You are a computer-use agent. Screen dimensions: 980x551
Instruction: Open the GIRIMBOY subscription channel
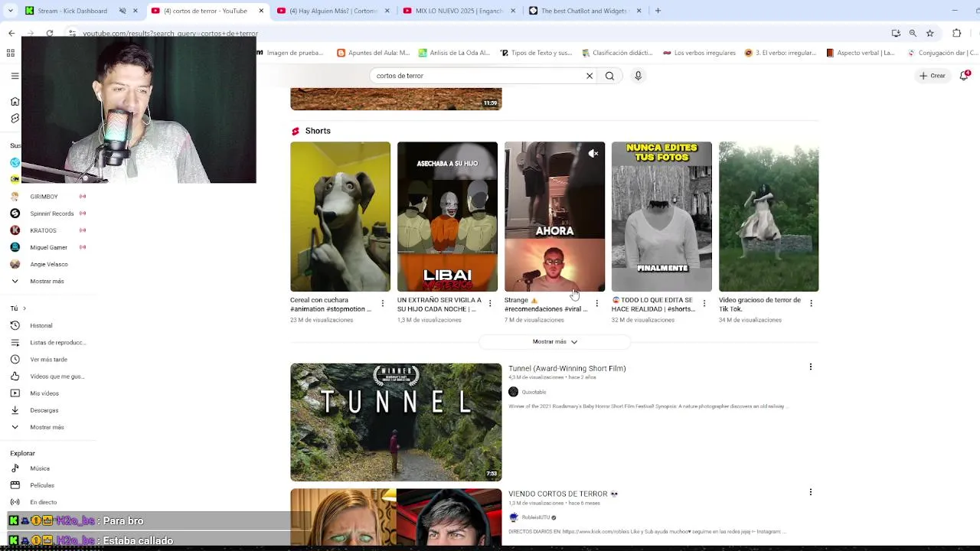44,197
